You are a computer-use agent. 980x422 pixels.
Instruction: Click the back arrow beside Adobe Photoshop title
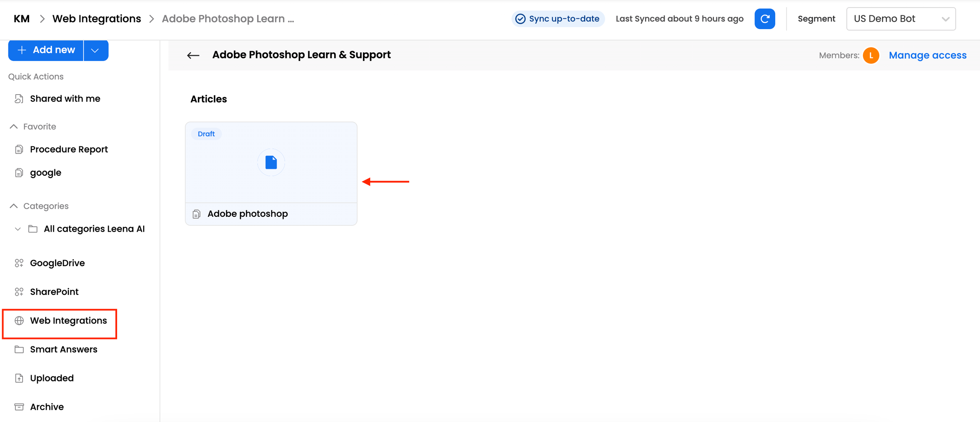tap(193, 56)
